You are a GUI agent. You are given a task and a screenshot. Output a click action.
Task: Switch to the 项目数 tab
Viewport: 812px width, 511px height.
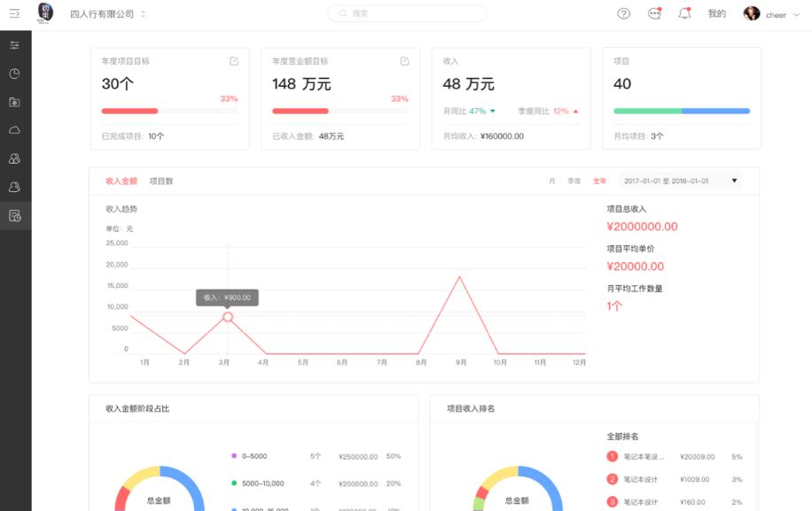click(161, 181)
